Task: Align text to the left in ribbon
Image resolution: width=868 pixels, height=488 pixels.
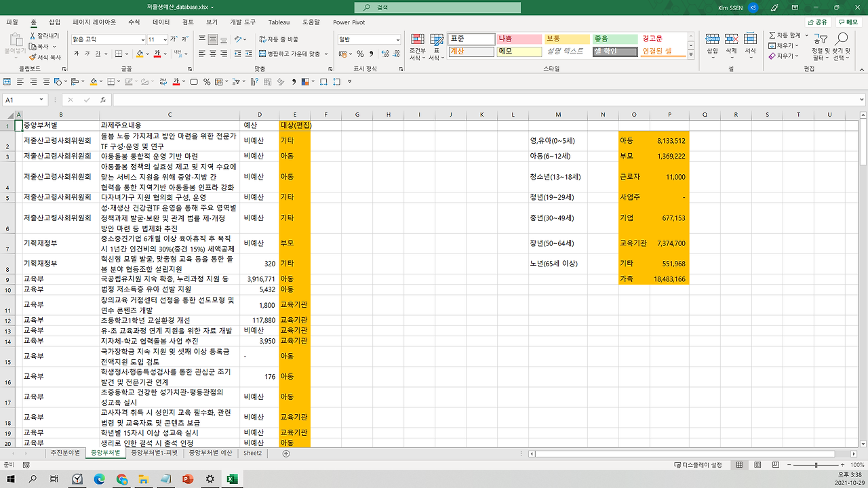Action: (202, 54)
